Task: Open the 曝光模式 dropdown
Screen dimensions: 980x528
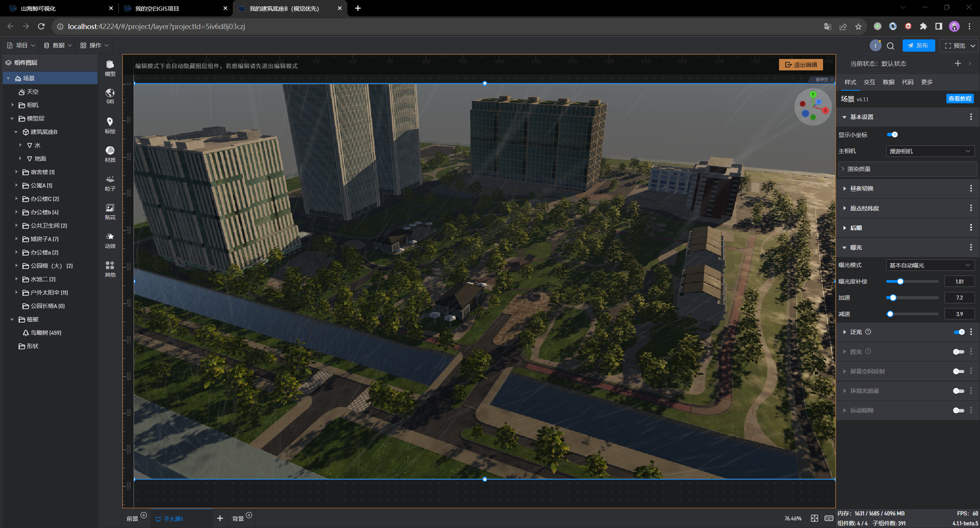Action: pyautogui.click(x=930, y=265)
